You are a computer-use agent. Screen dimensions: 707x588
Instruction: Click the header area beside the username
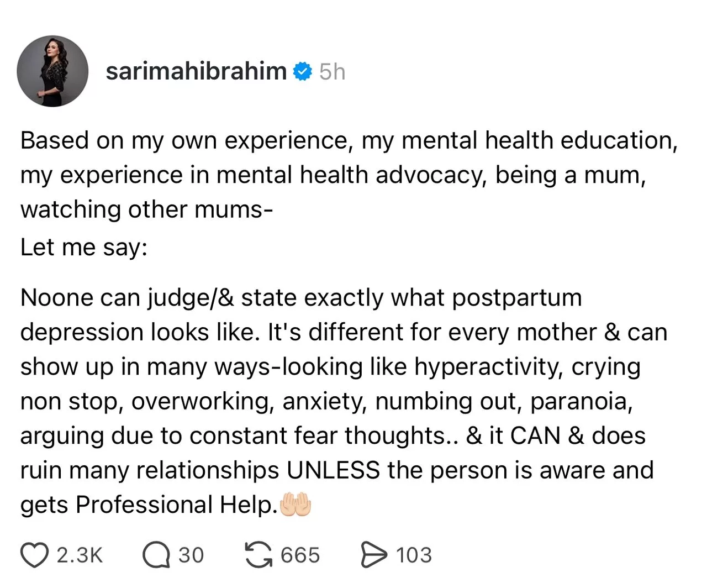[497, 71]
